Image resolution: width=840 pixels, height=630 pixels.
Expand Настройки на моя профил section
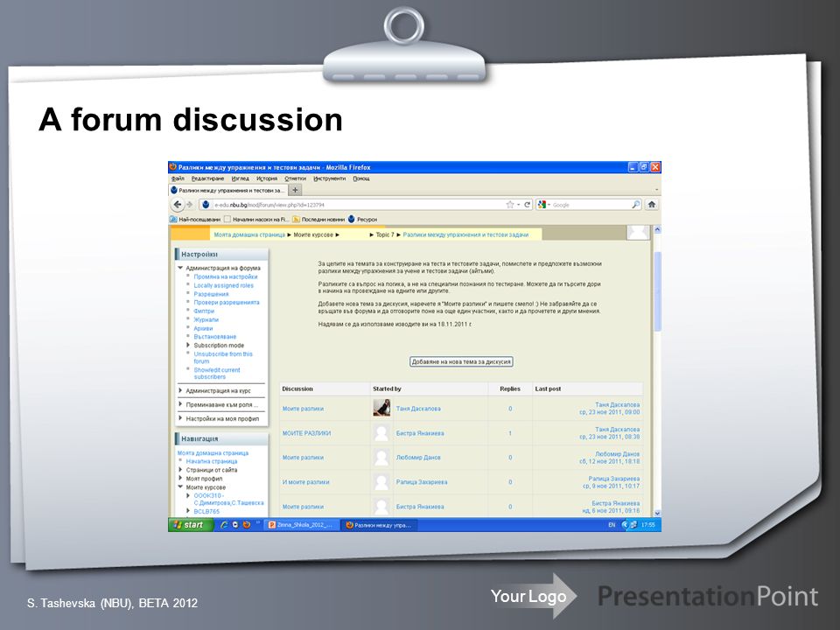tap(180, 418)
